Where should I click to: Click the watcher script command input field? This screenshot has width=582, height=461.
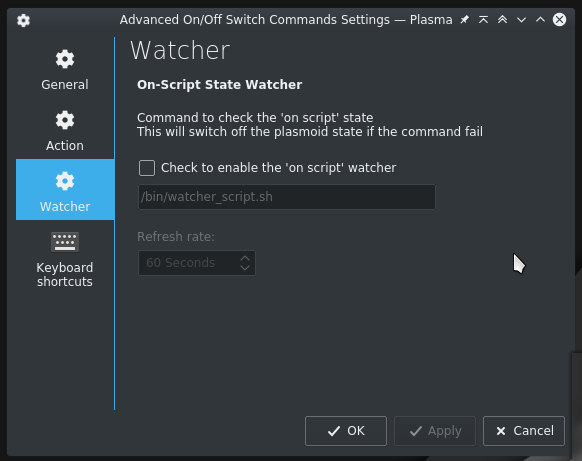tap(287, 197)
